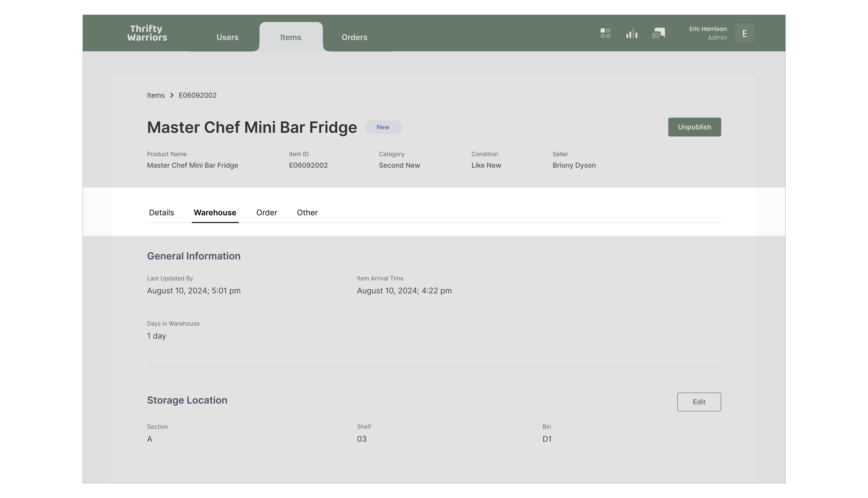Screen dimensions: 868x498
Task: Click Section value A
Action: pos(149,439)
